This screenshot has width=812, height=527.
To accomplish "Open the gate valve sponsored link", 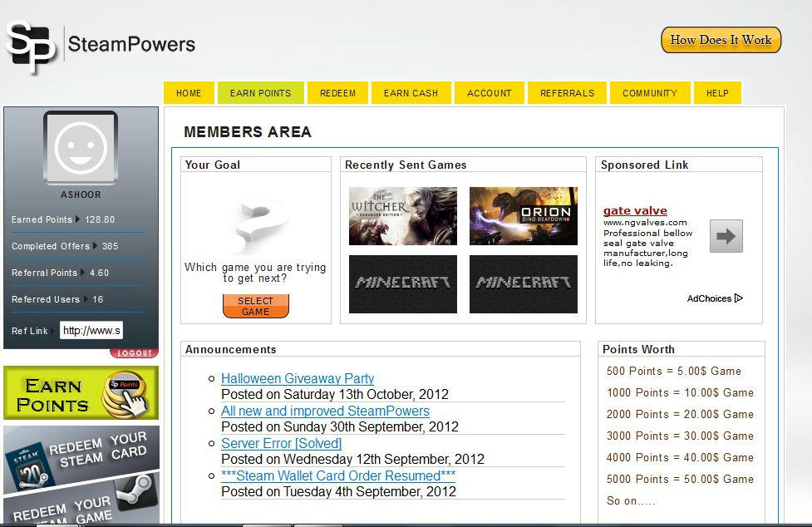I will (x=635, y=210).
